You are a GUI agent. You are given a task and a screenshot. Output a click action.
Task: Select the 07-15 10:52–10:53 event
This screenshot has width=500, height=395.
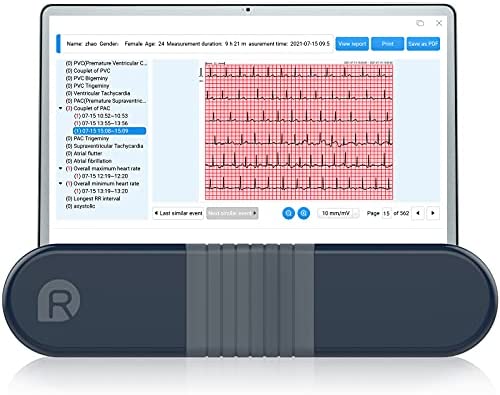click(x=101, y=116)
